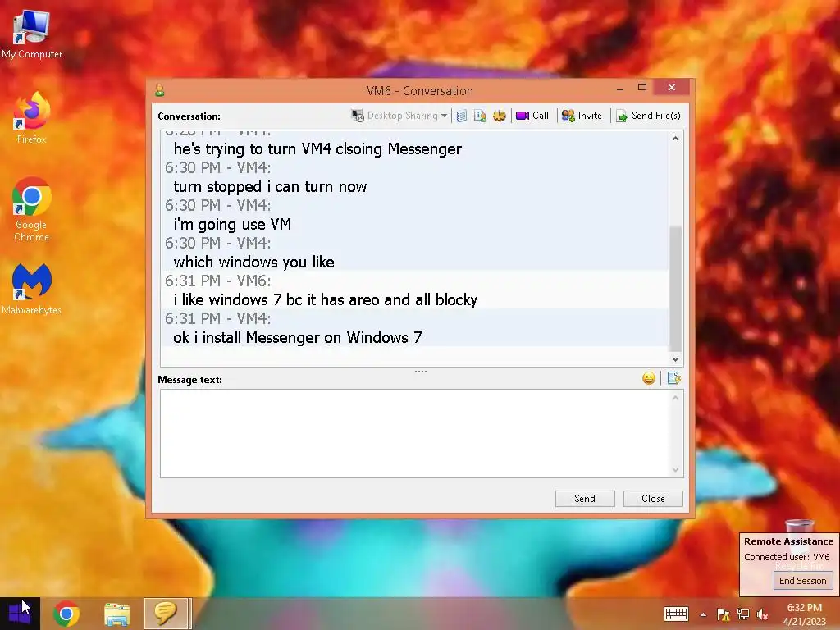Click message 'ok i install Messenger on Windows 7'
The height and width of the screenshot is (630, 840).
tap(297, 337)
